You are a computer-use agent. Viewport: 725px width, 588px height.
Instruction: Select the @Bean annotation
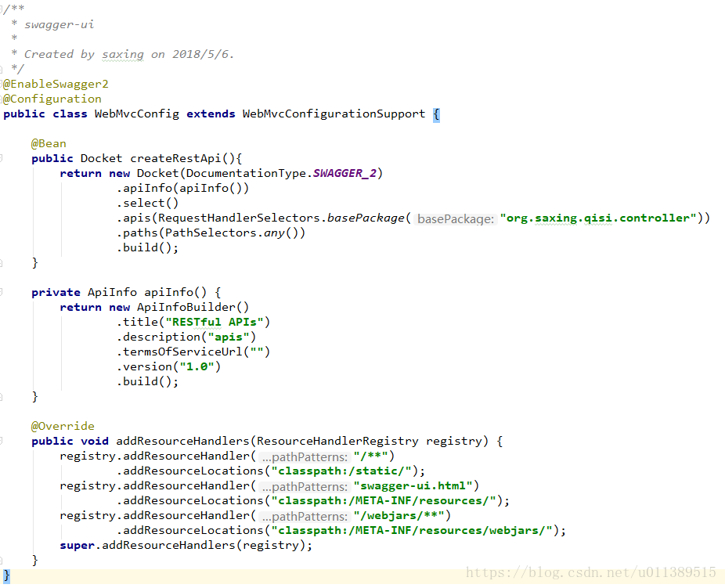49,144
